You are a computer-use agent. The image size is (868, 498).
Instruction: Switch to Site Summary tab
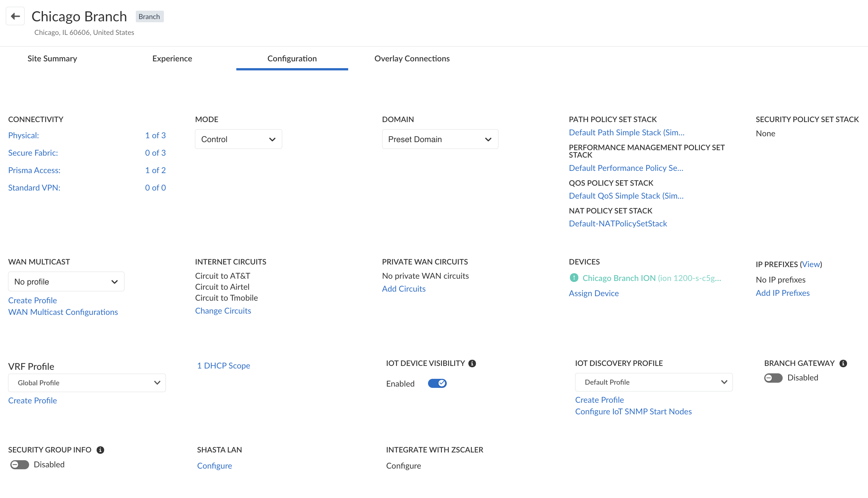52,58
